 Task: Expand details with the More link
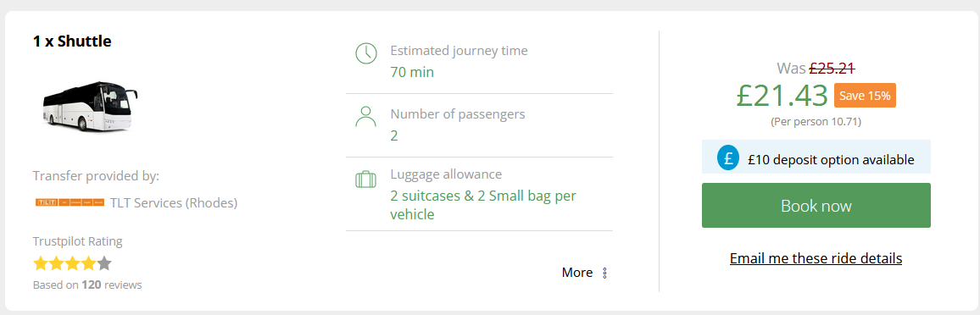576,273
